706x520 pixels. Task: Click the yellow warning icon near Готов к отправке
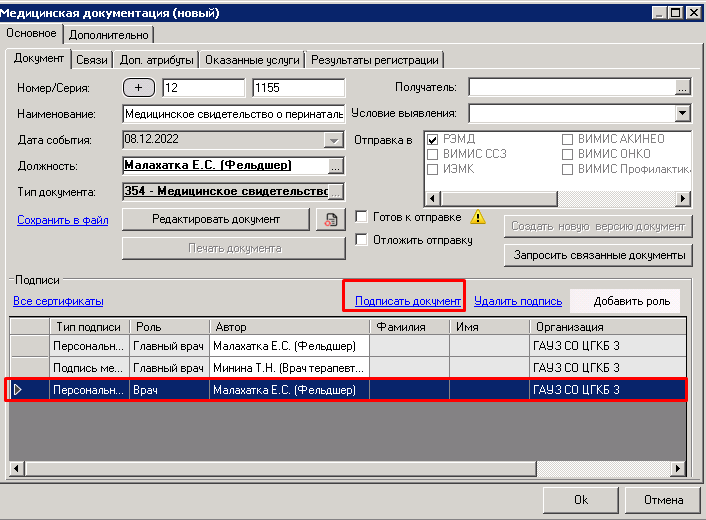point(478,216)
